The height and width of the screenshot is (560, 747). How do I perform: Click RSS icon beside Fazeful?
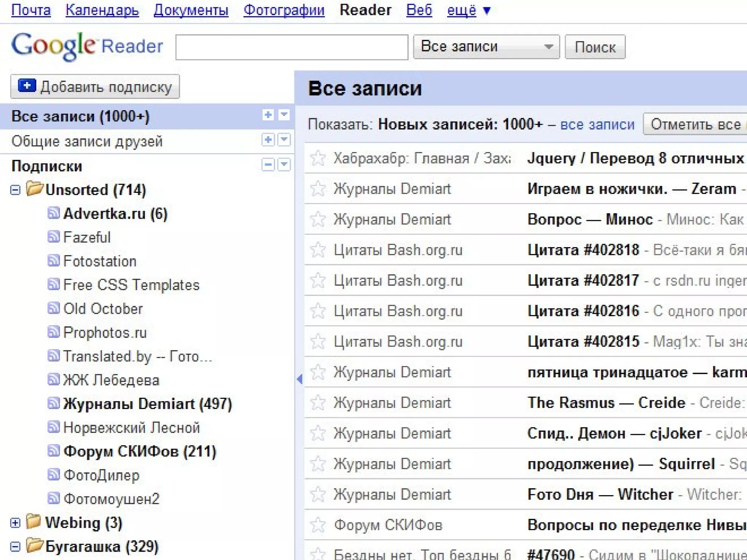click(x=54, y=237)
